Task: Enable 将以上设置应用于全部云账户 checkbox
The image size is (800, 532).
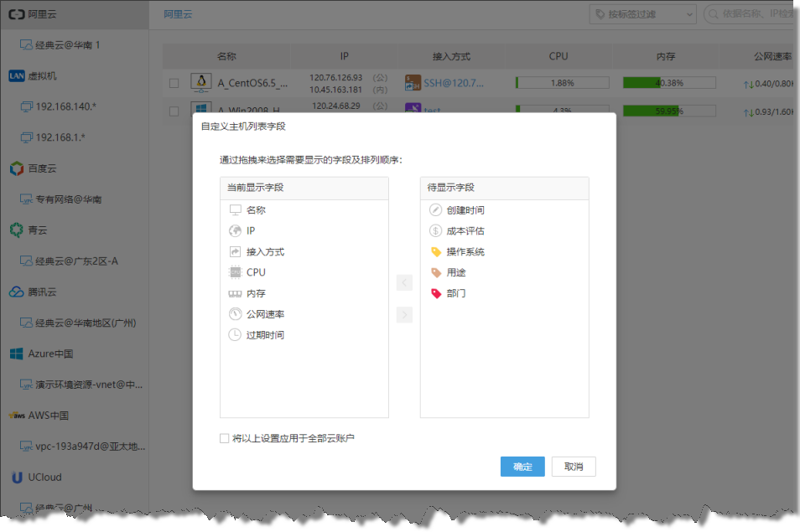Action: [x=224, y=438]
